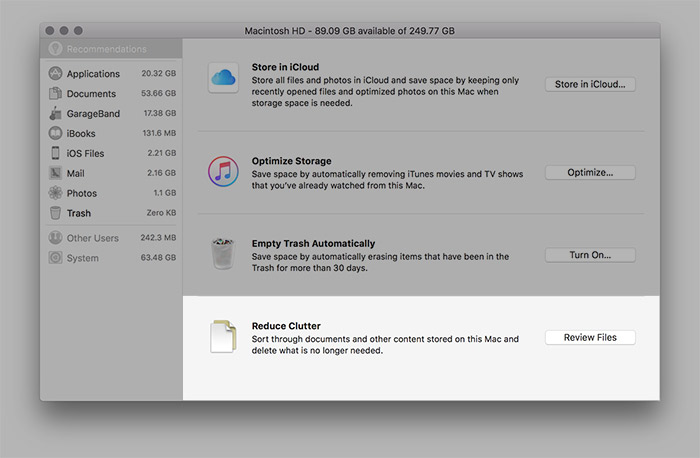
Task: Click the 17.38 GB GarageBand size
Action: 160,113
